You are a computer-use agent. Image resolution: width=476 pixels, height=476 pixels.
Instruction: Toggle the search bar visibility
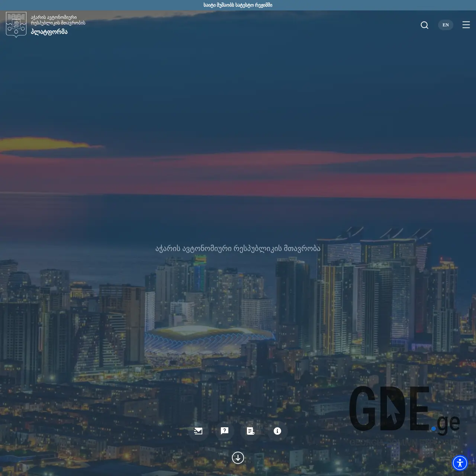click(x=424, y=25)
